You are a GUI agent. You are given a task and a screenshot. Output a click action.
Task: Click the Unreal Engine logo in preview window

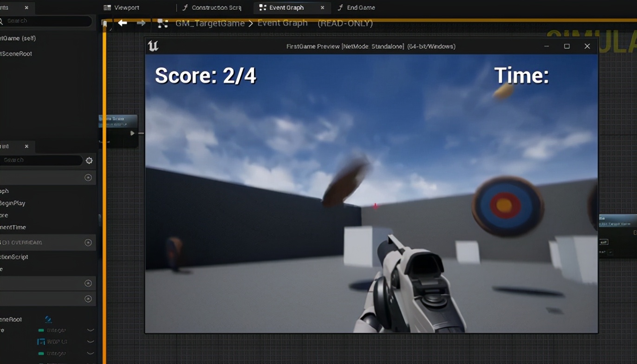(153, 46)
